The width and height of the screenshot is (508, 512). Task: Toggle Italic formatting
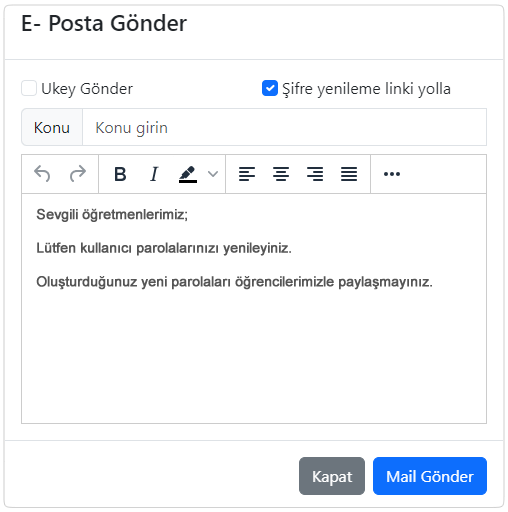[154, 174]
